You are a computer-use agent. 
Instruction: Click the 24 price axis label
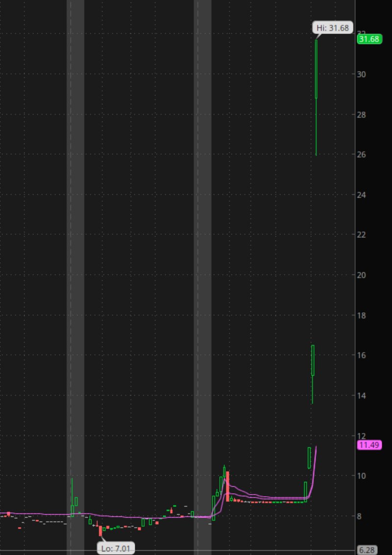361,195
